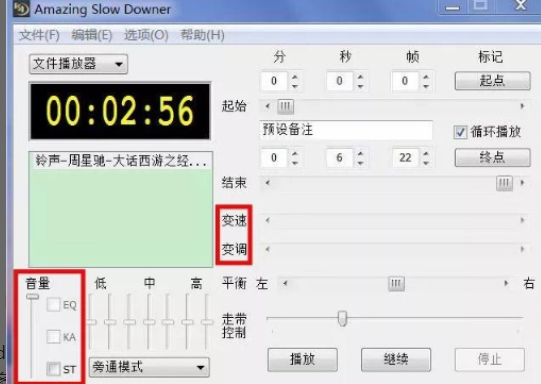Click the 变调 slider left arrow
The width and height of the screenshot is (541, 384).
(x=267, y=249)
